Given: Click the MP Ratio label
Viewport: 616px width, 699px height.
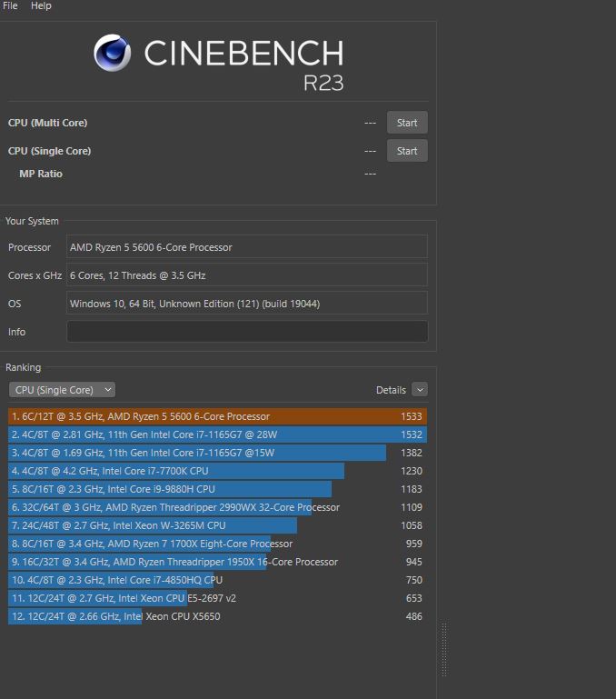Looking at the screenshot, I should 41,174.
